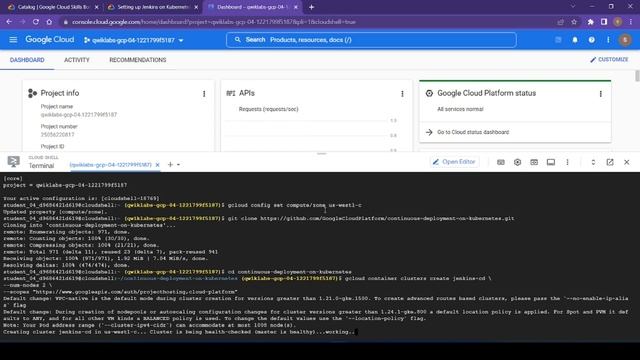Image resolution: width=640 pixels, height=360 pixels.
Task: Open Cloud Shell terminal settings gear
Action: (x=517, y=162)
